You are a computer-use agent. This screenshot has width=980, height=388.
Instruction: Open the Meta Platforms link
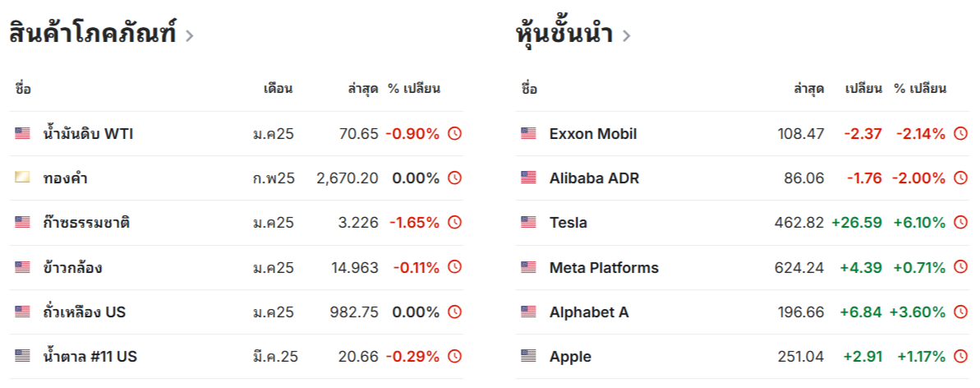coord(604,267)
